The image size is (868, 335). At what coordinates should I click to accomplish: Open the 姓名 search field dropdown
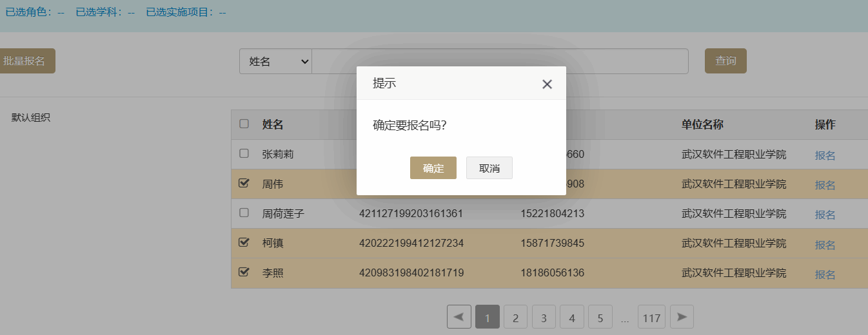[275, 61]
